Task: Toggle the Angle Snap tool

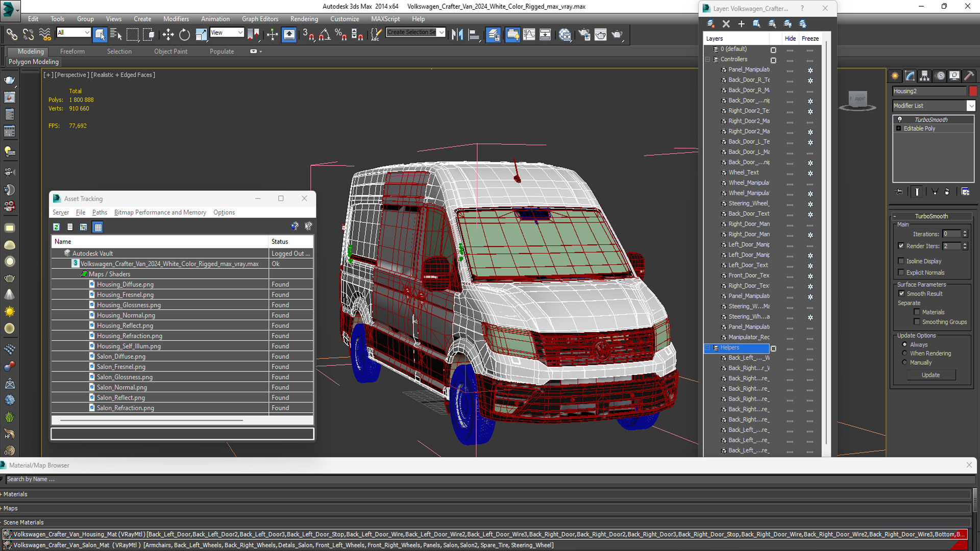Action: (x=325, y=35)
